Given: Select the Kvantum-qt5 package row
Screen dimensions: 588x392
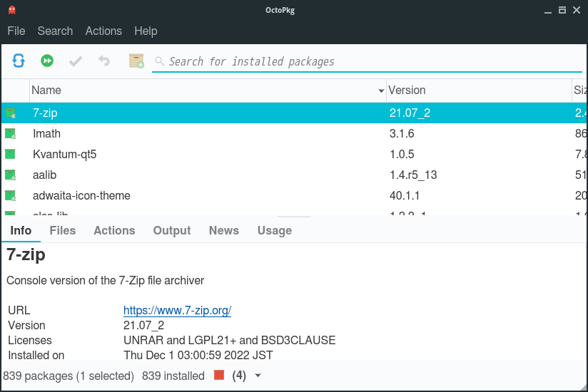Looking at the screenshot, I should point(294,154).
